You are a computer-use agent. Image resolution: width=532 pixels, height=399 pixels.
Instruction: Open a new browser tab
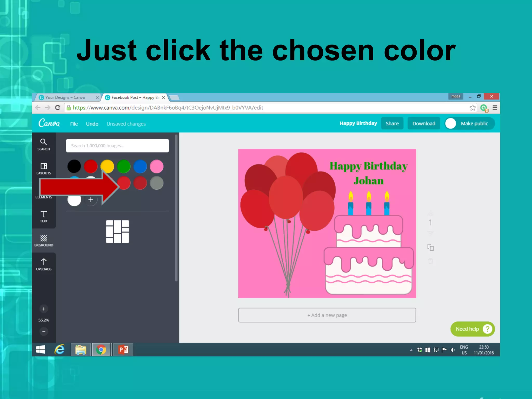coord(174,98)
